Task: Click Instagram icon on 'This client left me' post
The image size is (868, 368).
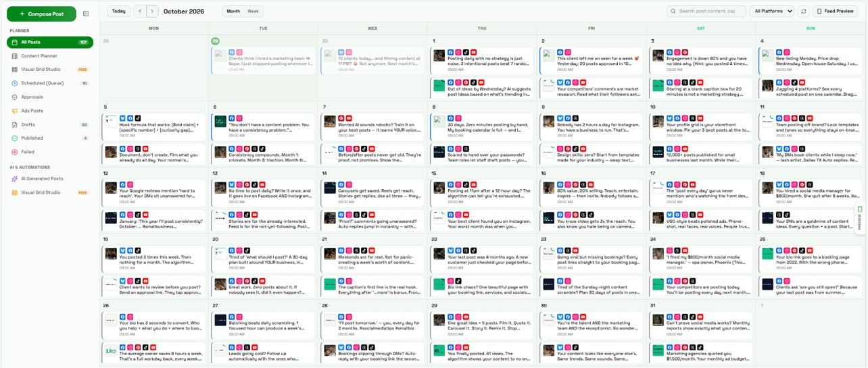Action: click(568, 52)
